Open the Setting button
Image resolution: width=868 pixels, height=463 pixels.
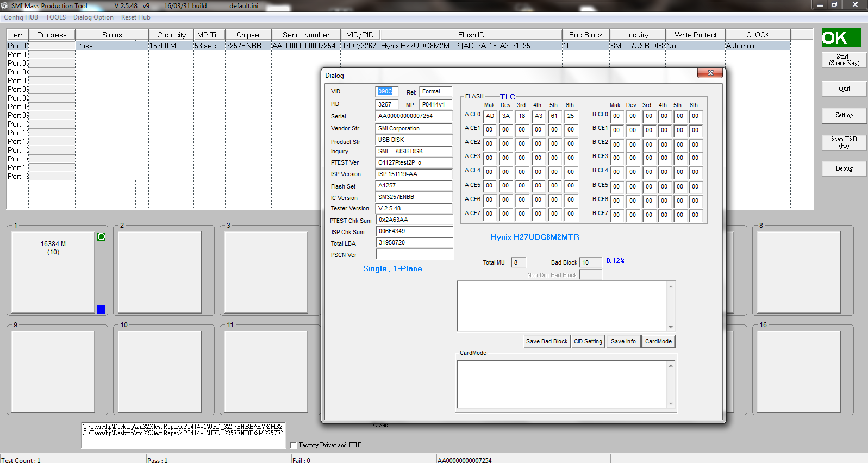coord(844,115)
